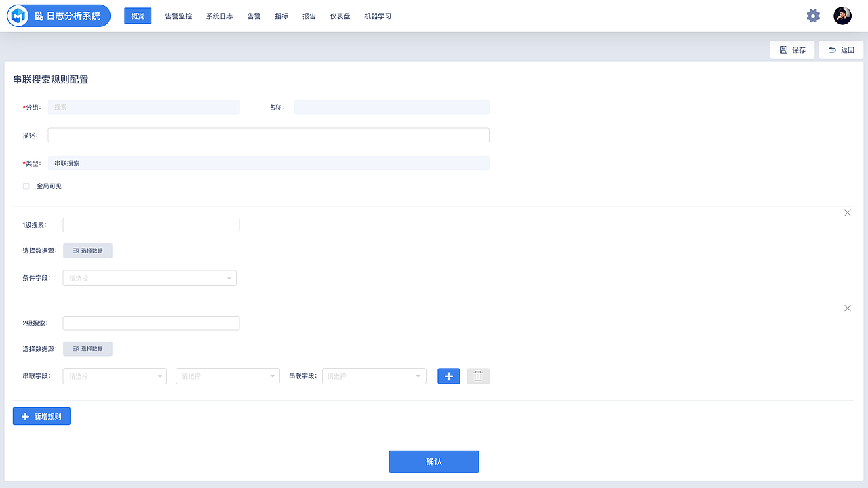Open the first 串联字段 dropdown
Image resolution: width=868 pixels, height=488 pixels.
pyautogui.click(x=115, y=376)
